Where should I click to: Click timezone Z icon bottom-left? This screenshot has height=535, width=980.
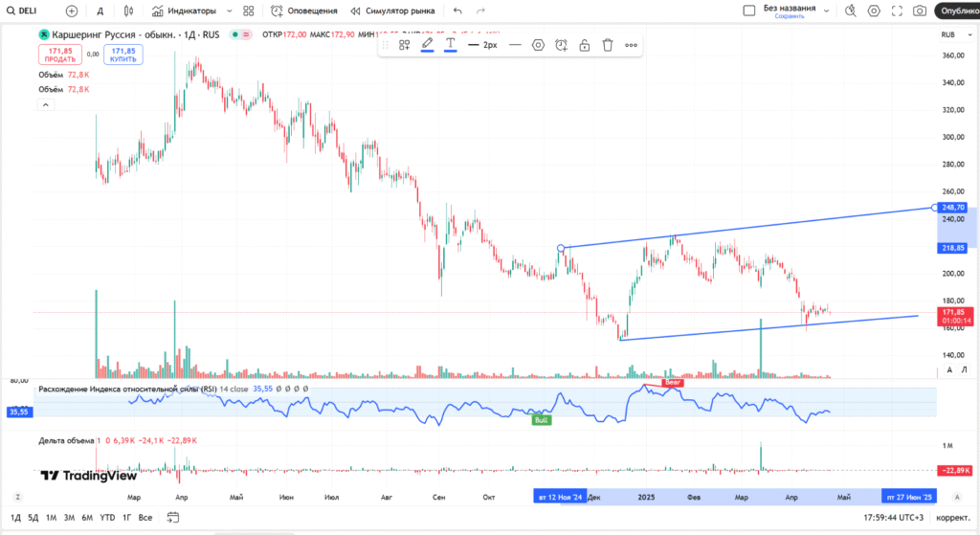(x=17, y=497)
